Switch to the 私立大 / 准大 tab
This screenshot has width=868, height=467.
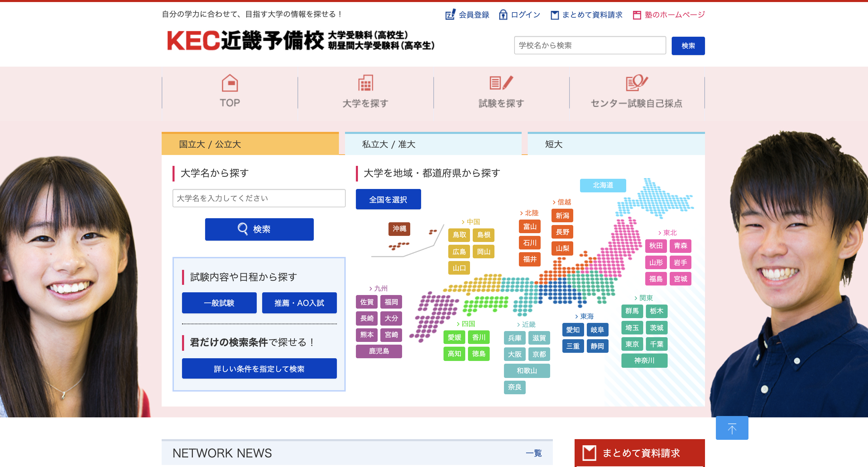(x=433, y=144)
